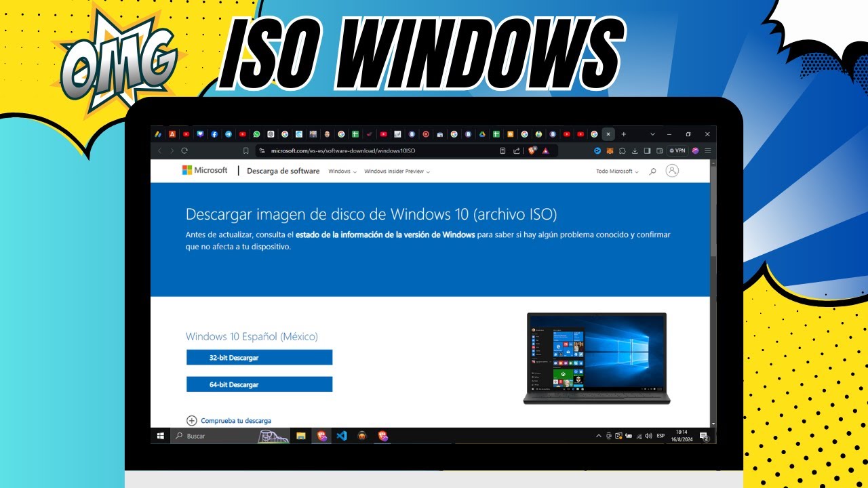
Task: Open the Brave Shields lion icon
Action: [532, 150]
